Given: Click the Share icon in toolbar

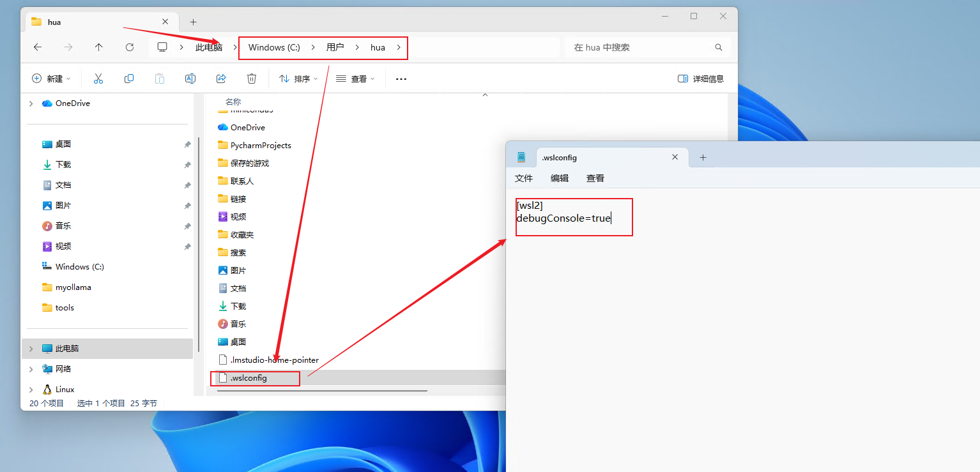Looking at the screenshot, I should click(x=221, y=79).
